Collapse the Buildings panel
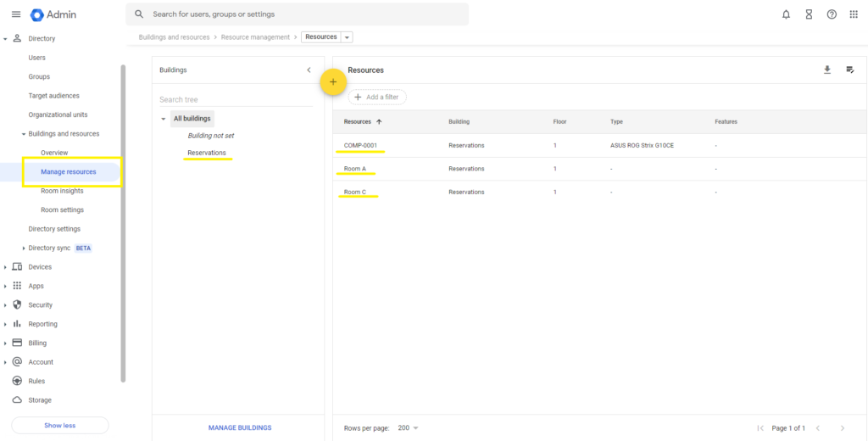The image size is (868, 441). click(x=309, y=70)
